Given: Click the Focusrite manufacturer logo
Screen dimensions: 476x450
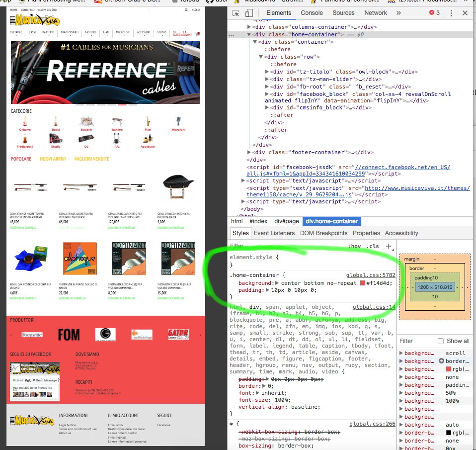Looking at the screenshot, I should (x=32, y=335).
